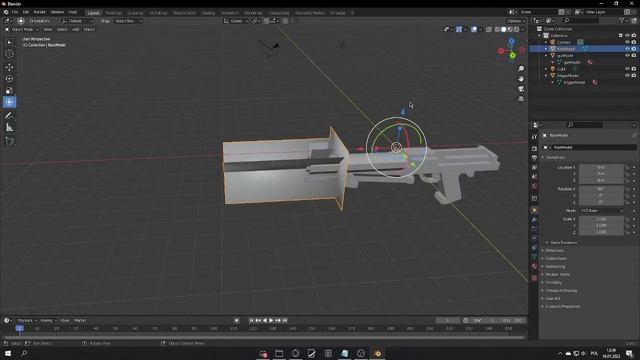
Task: Click the green Y axis gizmo ball
Action: click(513, 56)
